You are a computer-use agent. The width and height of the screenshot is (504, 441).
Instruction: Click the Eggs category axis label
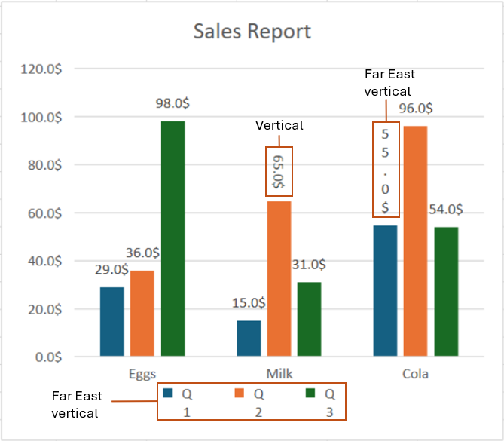142,374
